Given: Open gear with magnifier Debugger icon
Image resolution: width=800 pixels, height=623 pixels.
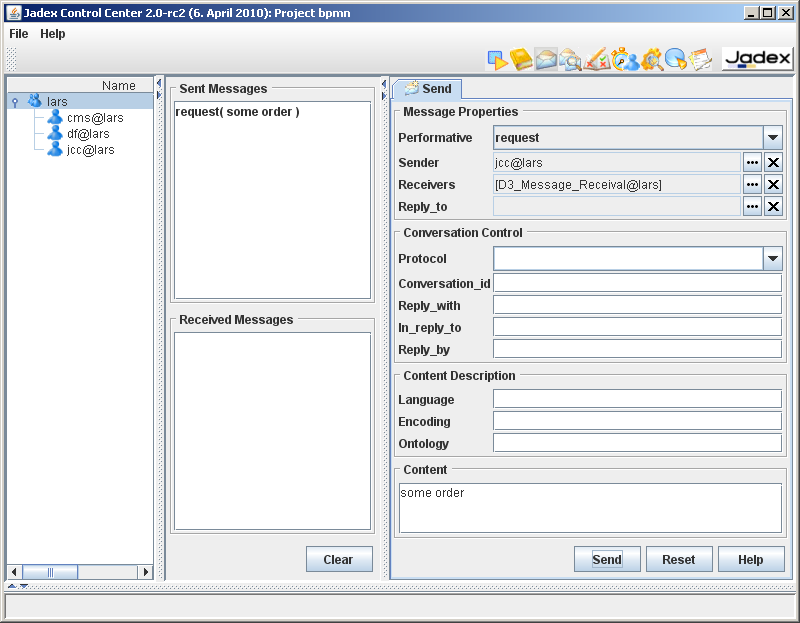Looking at the screenshot, I should [x=652, y=60].
